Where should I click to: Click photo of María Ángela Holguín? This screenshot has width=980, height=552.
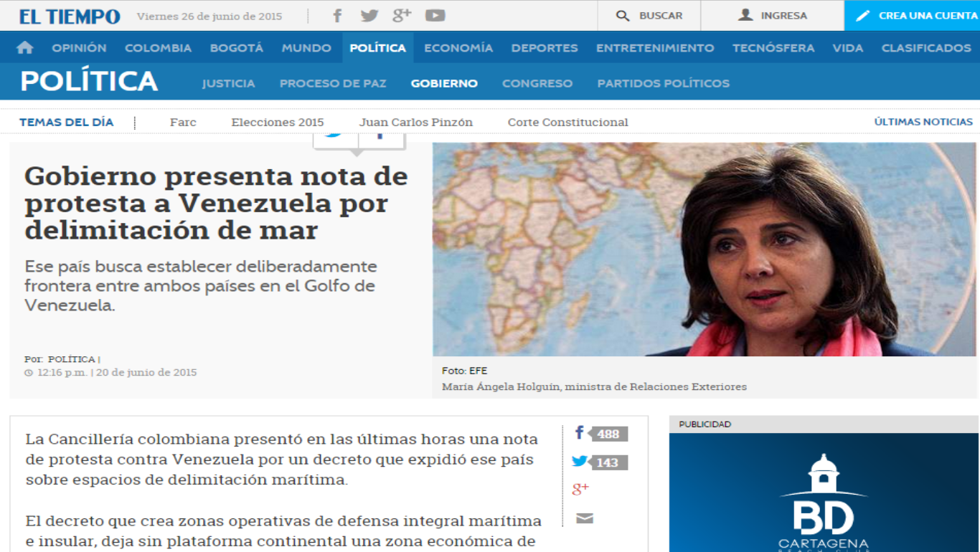(704, 249)
